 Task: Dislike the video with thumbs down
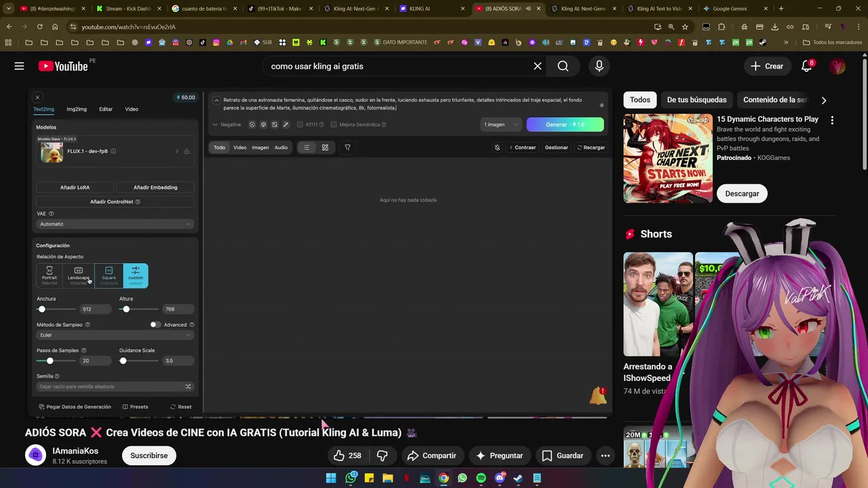(x=382, y=455)
